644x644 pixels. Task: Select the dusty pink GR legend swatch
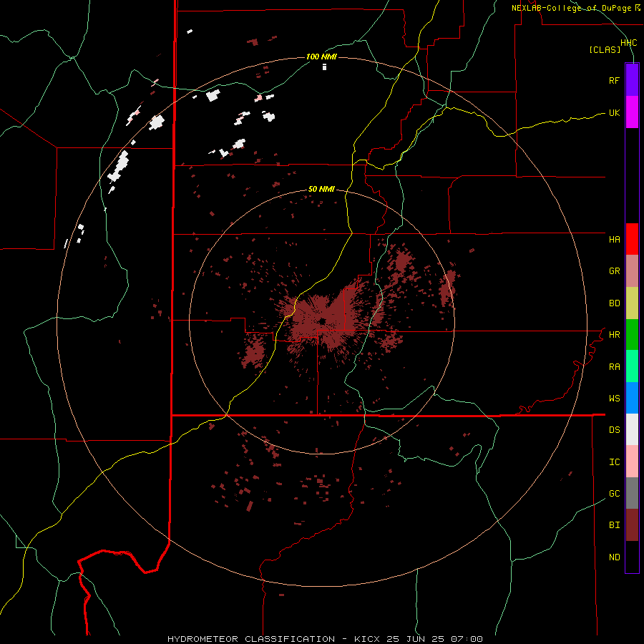click(x=632, y=271)
